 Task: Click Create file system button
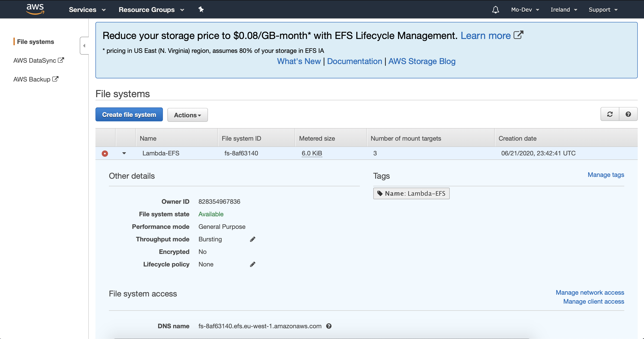coord(129,115)
